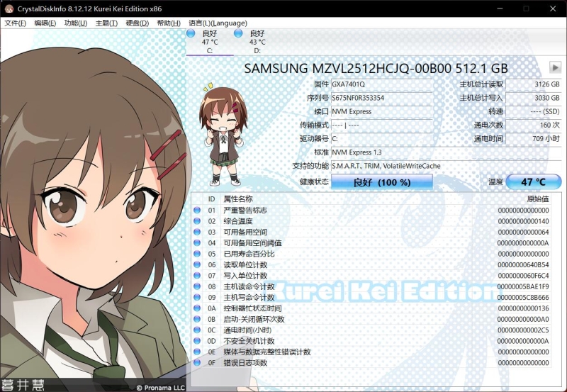Click the blue status icon for row 0B
The height and width of the screenshot is (392, 567).
coord(197,319)
